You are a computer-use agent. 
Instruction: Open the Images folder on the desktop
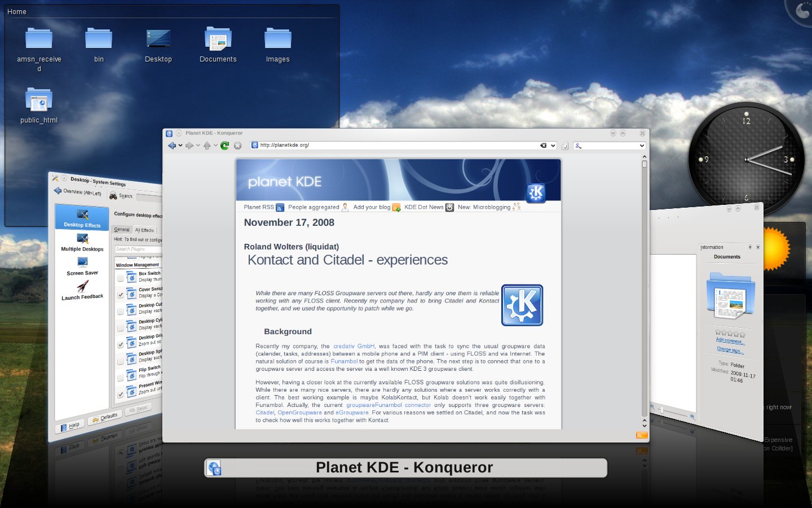coord(278,38)
